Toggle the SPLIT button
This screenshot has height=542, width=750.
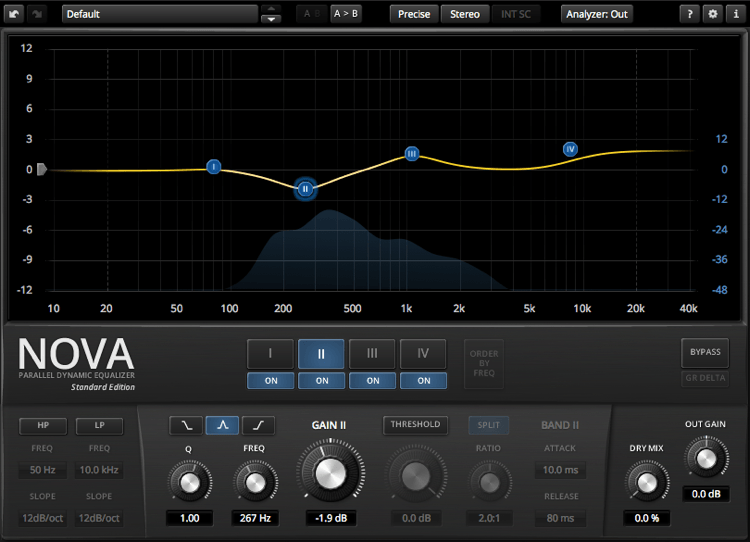pos(488,425)
